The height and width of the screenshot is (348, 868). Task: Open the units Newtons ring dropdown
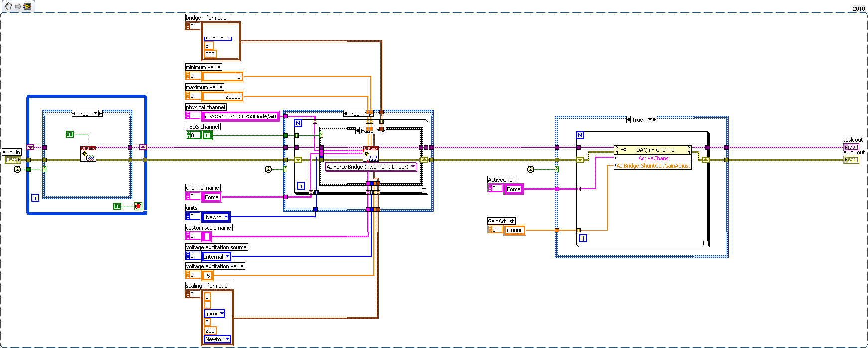click(216, 217)
